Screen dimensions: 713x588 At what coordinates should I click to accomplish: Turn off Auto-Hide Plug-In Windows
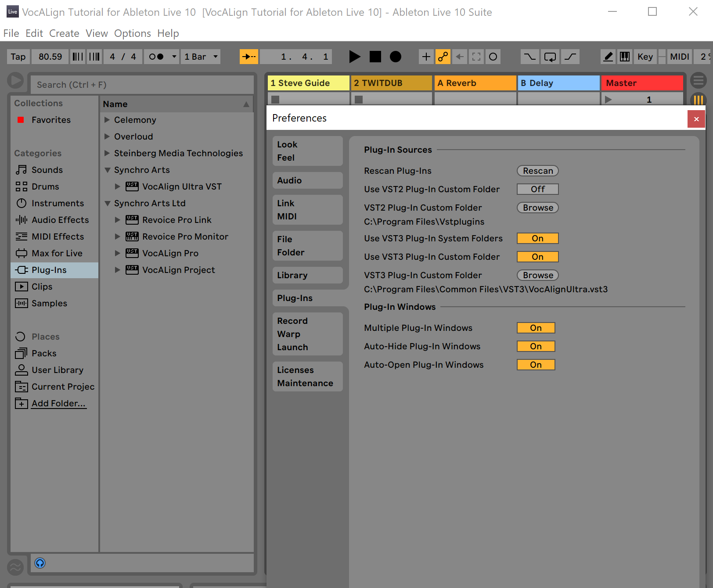536,346
